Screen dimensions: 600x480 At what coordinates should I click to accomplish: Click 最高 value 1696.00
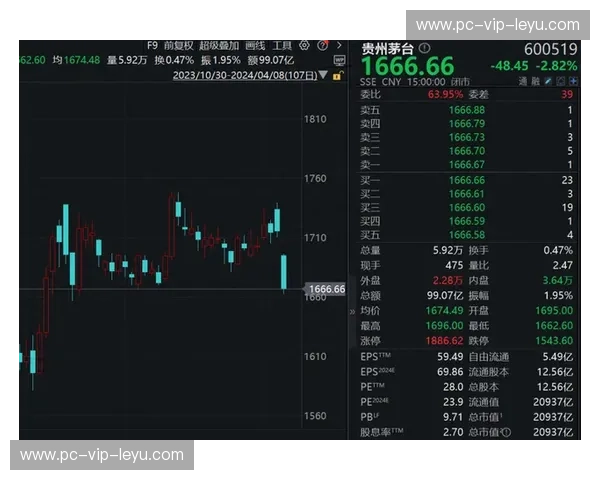click(445, 326)
